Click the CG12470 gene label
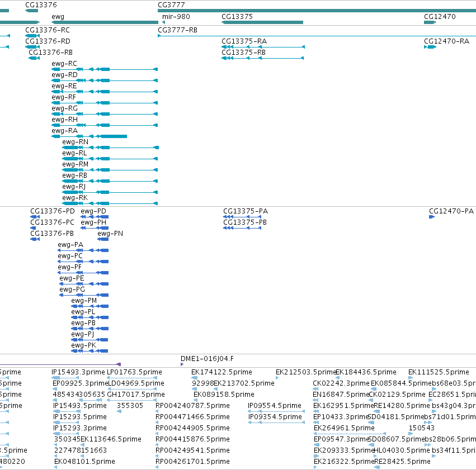476x470 pixels. pyautogui.click(x=440, y=16)
